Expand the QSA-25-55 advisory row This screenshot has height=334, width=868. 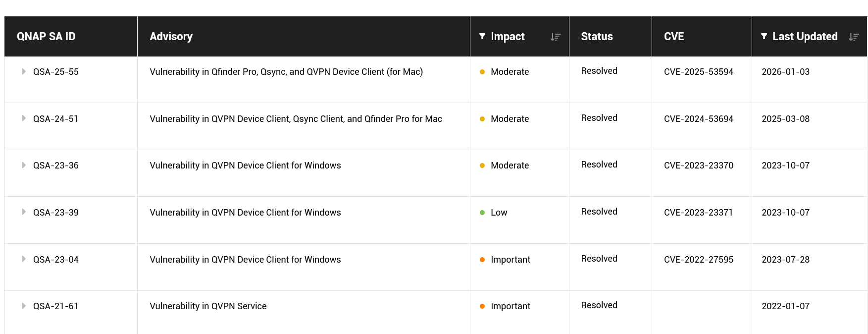tap(23, 71)
